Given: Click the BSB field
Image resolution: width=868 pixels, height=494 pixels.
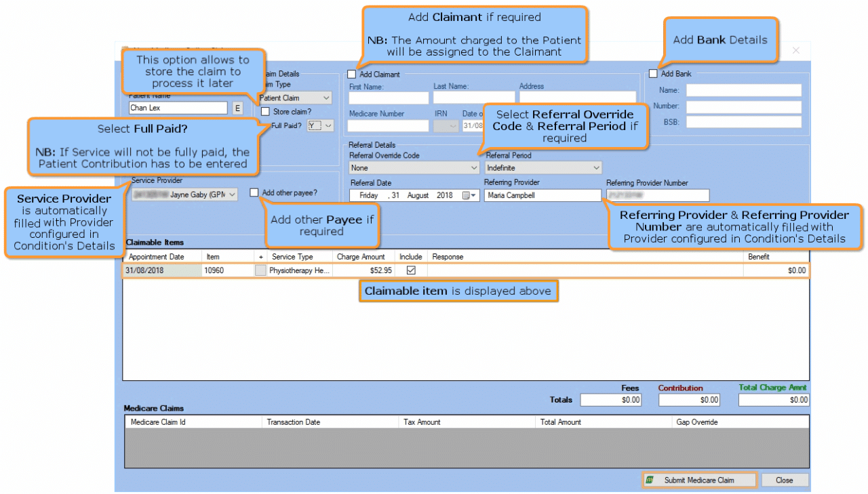Looking at the screenshot, I should (x=744, y=122).
